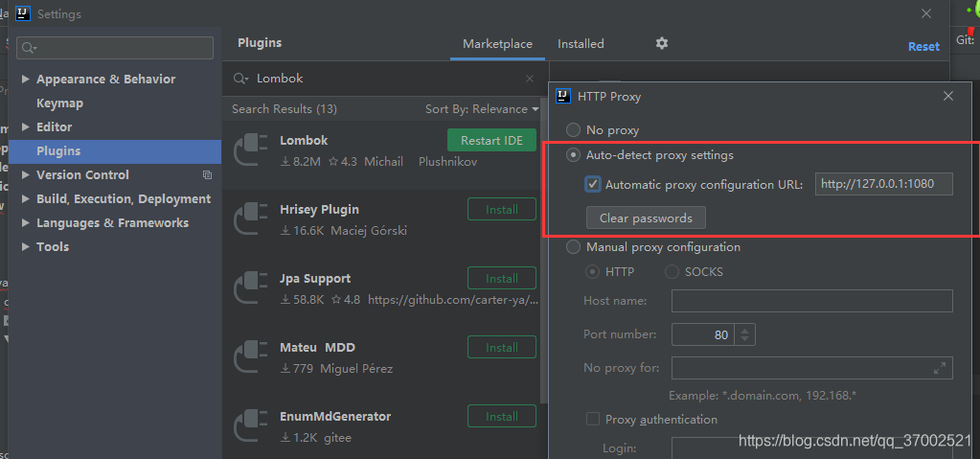The image size is (980, 459).
Task: Click the Mateu MDD plugin icon
Action: 251,357
